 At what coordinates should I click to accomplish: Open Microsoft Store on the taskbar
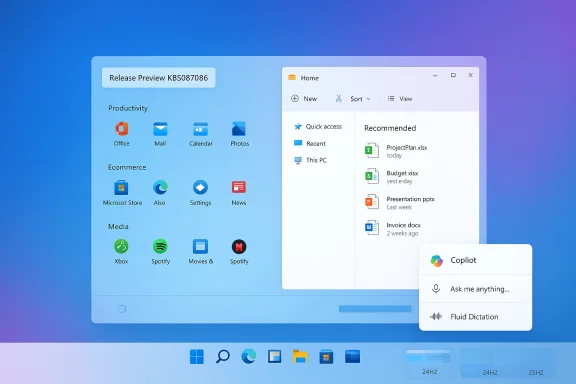tap(326, 356)
